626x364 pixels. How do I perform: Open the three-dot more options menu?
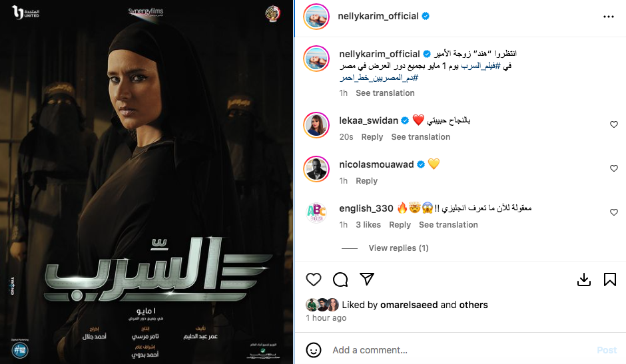609,17
